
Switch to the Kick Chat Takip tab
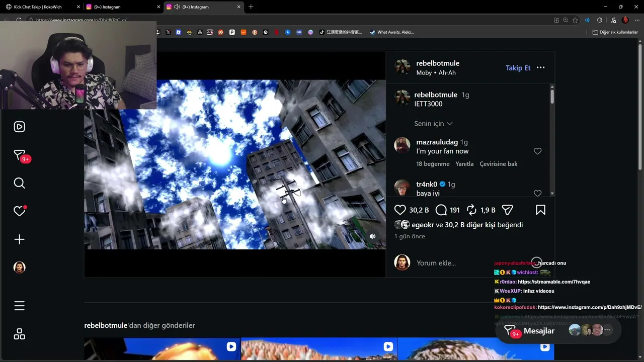tap(41, 7)
